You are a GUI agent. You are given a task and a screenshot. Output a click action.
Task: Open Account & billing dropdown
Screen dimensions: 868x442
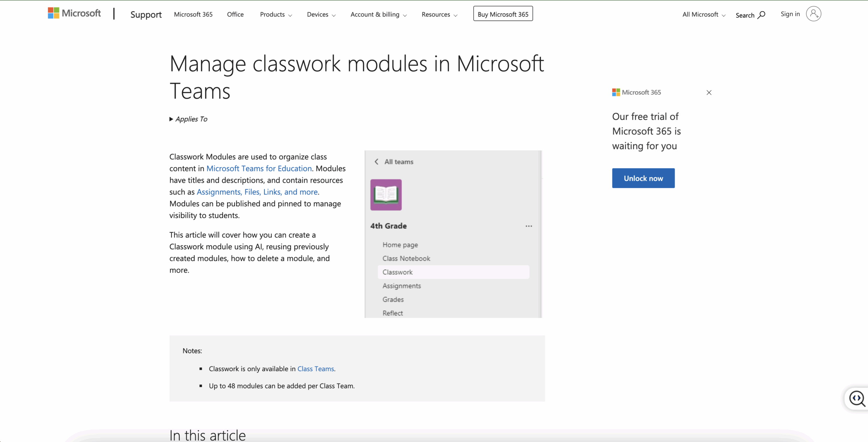click(378, 15)
